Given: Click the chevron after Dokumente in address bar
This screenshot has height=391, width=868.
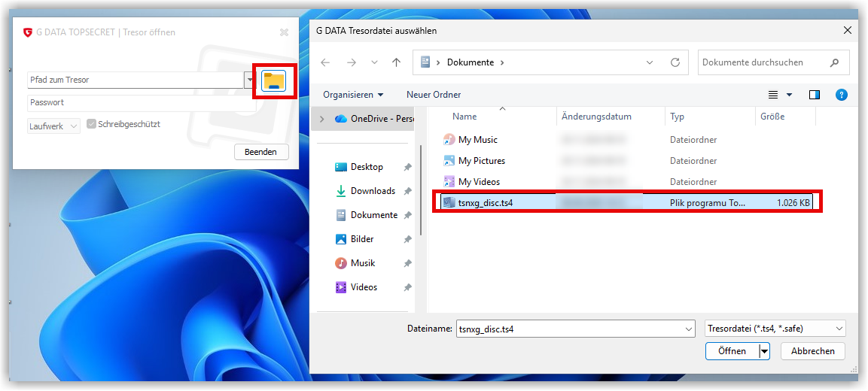Looking at the screenshot, I should [x=502, y=62].
